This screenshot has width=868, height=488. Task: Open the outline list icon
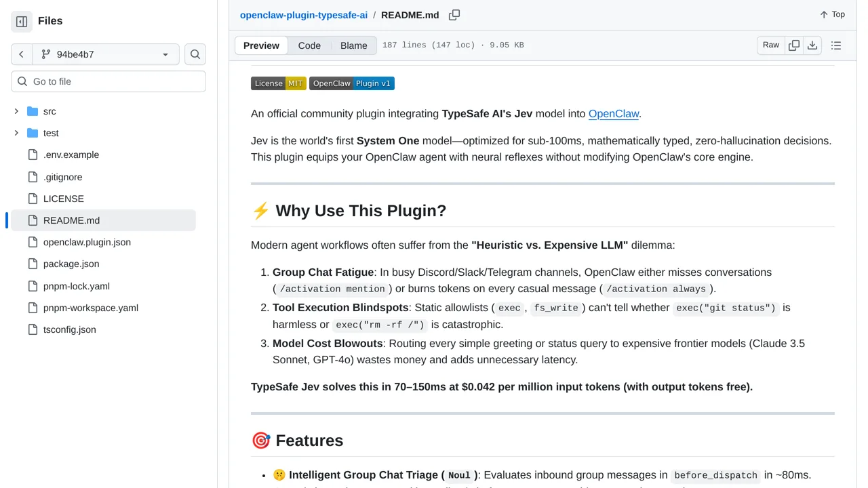[x=836, y=45]
